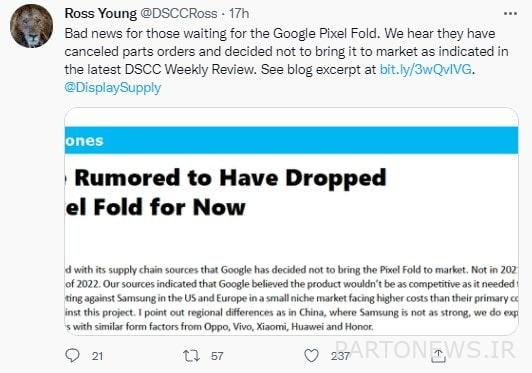Open the three-dot more options menu
The image size is (532, 373).
510,14
